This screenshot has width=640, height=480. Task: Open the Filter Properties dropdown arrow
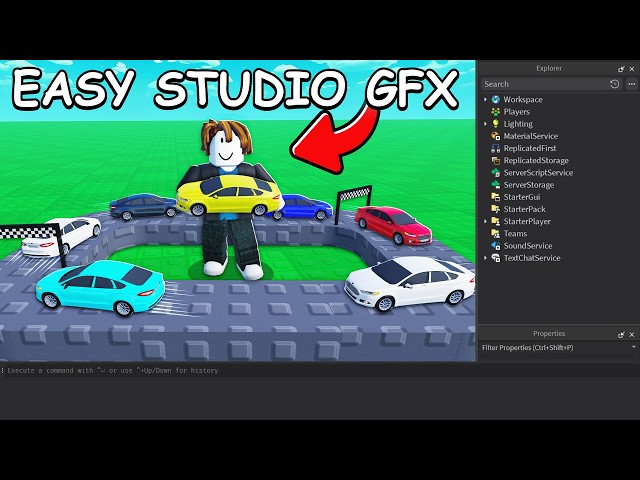[x=633, y=347]
